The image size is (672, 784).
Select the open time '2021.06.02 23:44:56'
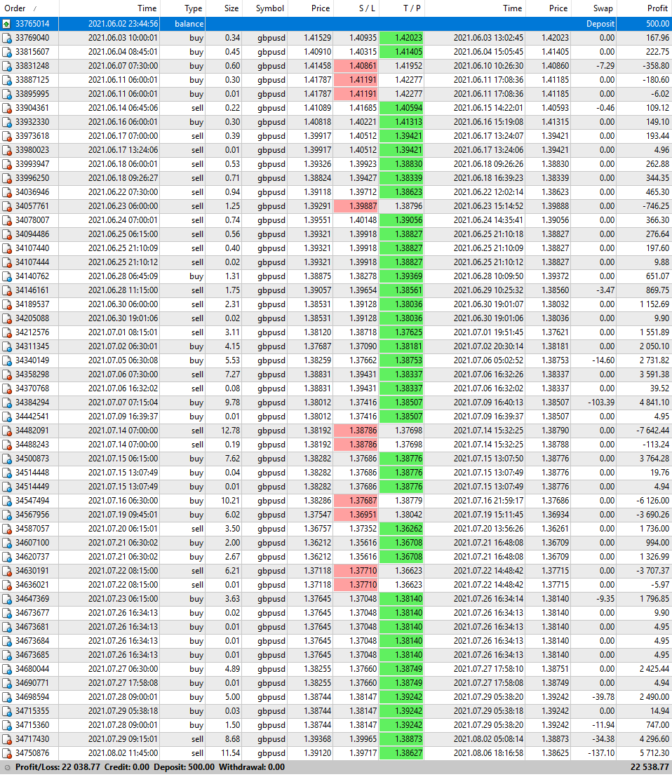coord(123,24)
